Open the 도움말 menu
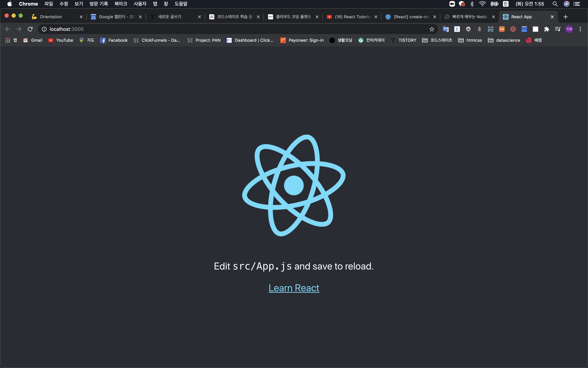Image resolution: width=588 pixels, height=368 pixels. click(x=181, y=4)
